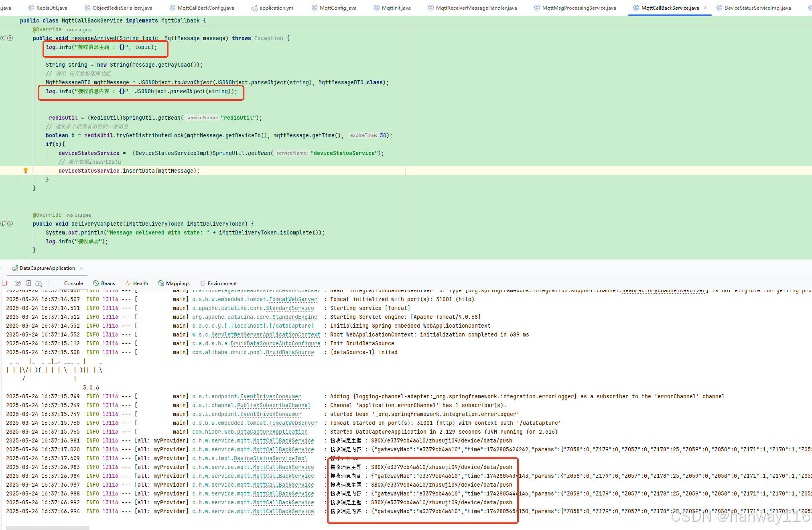The height and width of the screenshot is (530, 812).
Task: Click the override gutter icon beside messageArrived
Action: (x=3, y=38)
